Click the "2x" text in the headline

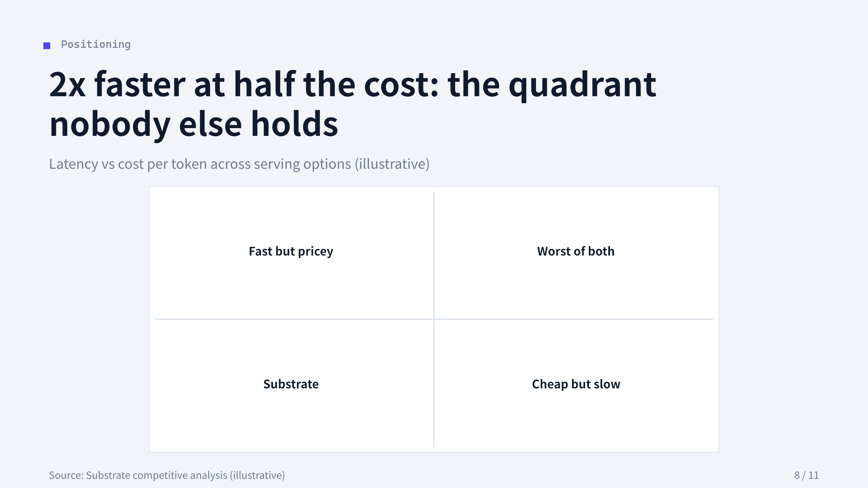(x=67, y=85)
